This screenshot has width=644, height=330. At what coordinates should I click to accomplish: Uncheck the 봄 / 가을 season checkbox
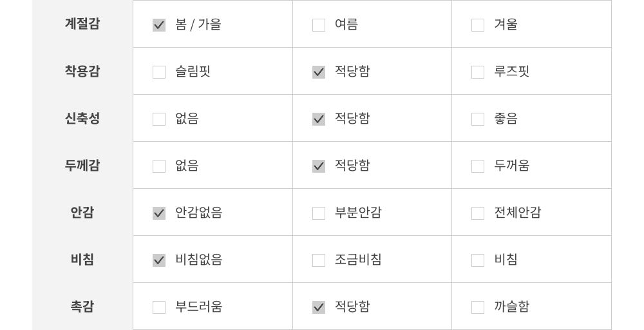pos(159,25)
